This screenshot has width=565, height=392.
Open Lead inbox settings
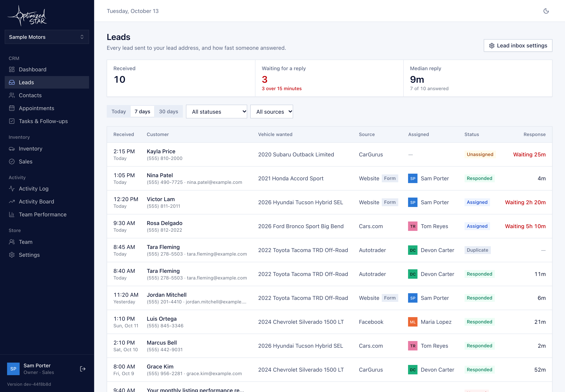coord(518,46)
